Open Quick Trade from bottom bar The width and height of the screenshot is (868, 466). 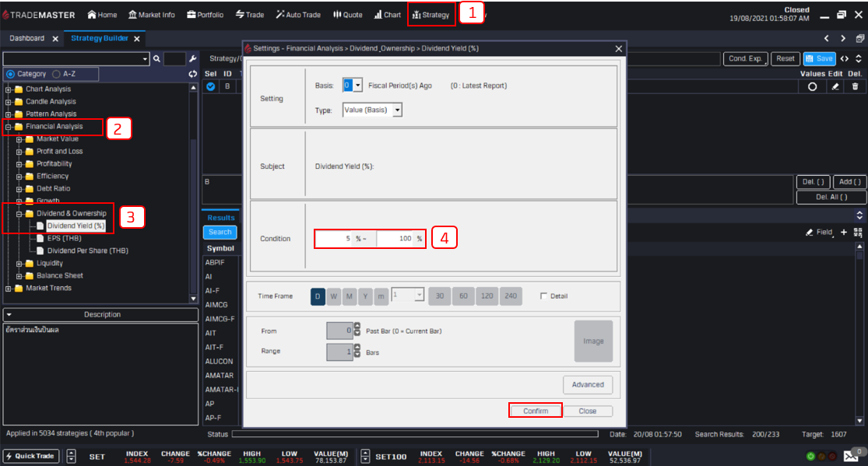(x=31, y=457)
